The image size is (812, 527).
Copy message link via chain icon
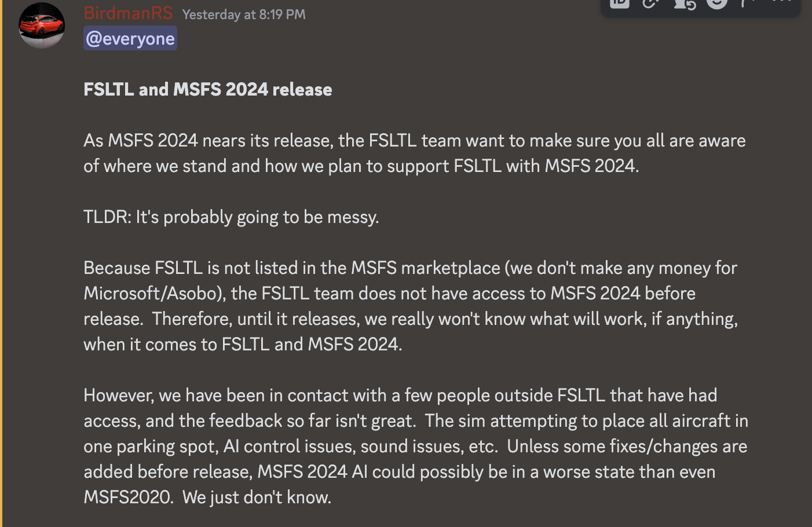click(651, 3)
